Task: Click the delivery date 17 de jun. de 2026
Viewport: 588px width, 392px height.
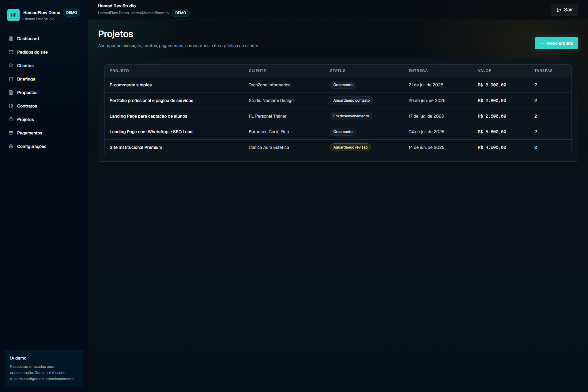Action: point(426,116)
